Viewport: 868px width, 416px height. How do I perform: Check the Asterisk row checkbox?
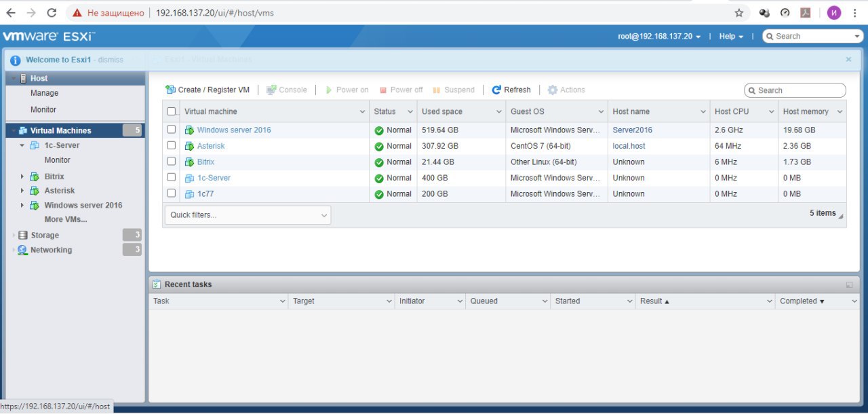click(172, 145)
